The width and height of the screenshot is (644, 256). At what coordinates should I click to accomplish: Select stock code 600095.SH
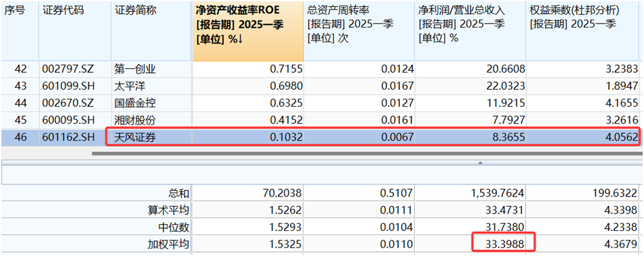tap(69, 120)
